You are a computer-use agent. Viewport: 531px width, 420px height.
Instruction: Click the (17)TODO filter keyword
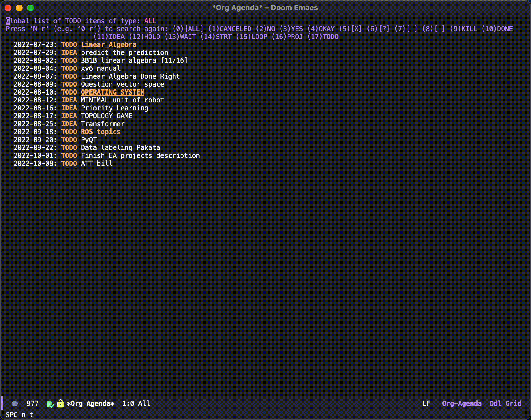tap(323, 37)
